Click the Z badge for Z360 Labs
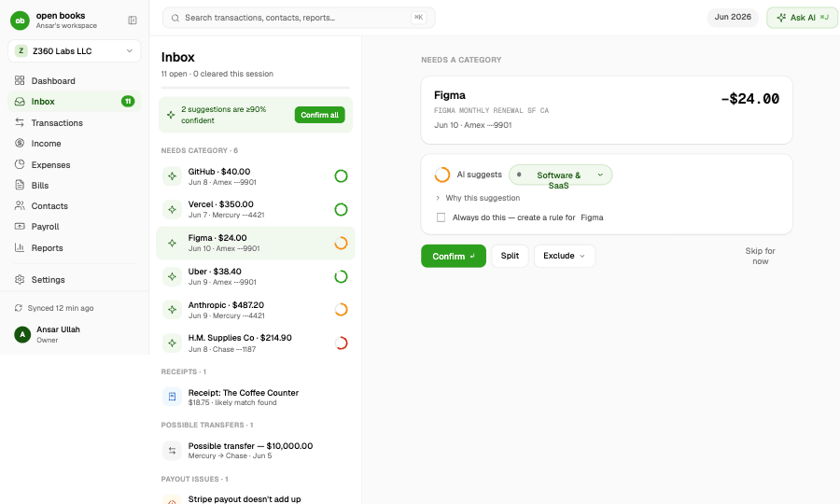The height and width of the screenshot is (504, 840). [x=21, y=51]
